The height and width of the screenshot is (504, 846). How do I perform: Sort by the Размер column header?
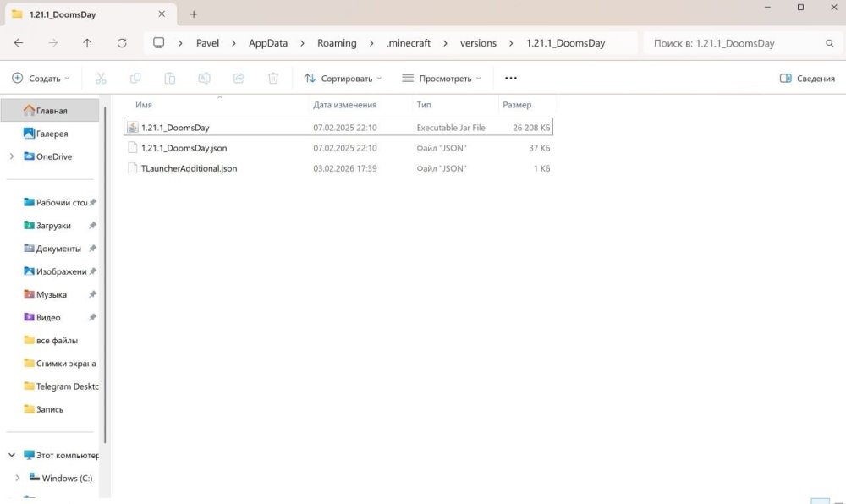(517, 105)
